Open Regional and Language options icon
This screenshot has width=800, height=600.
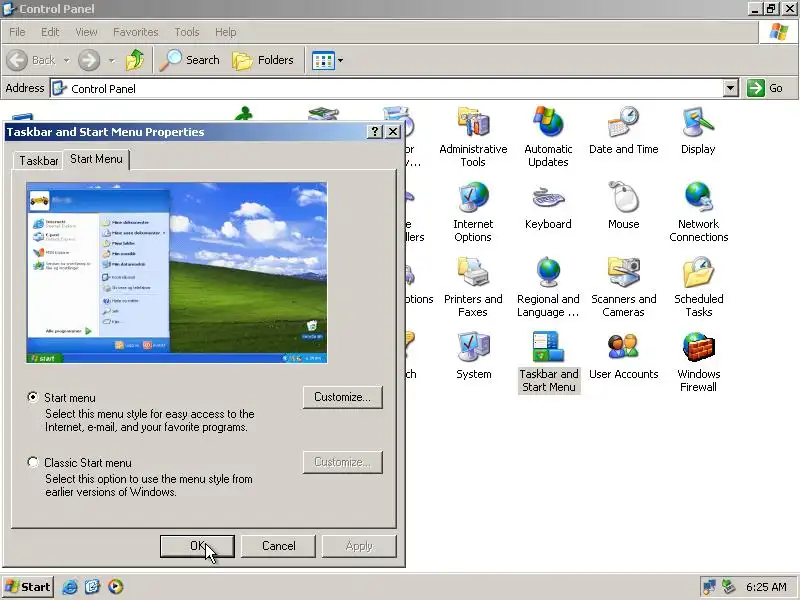tap(548, 287)
